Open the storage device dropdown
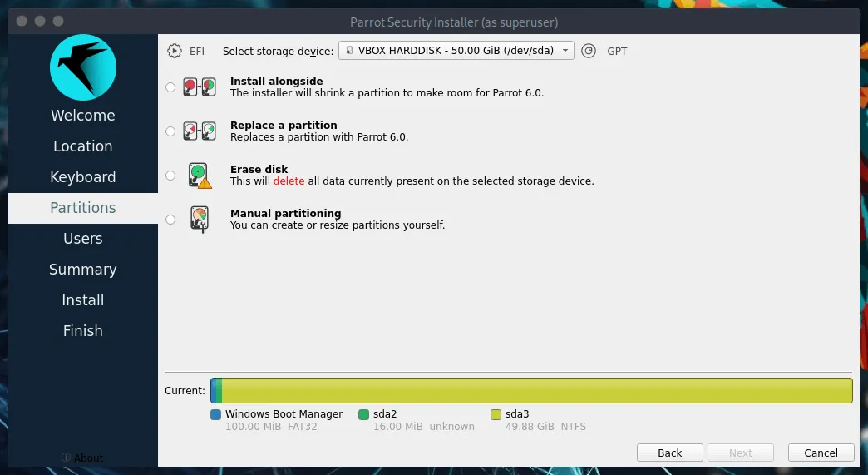The width and height of the screenshot is (868, 475). [x=456, y=51]
